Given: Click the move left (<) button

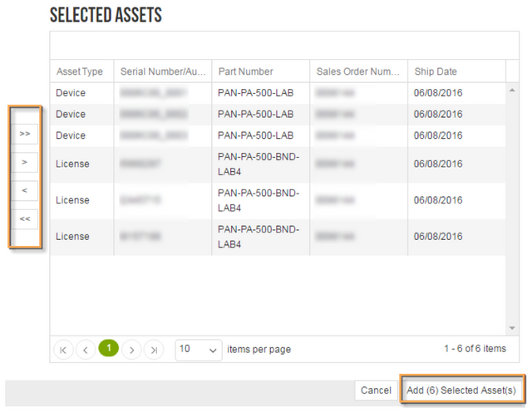Looking at the screenshot, I should (x=24, y=191).
